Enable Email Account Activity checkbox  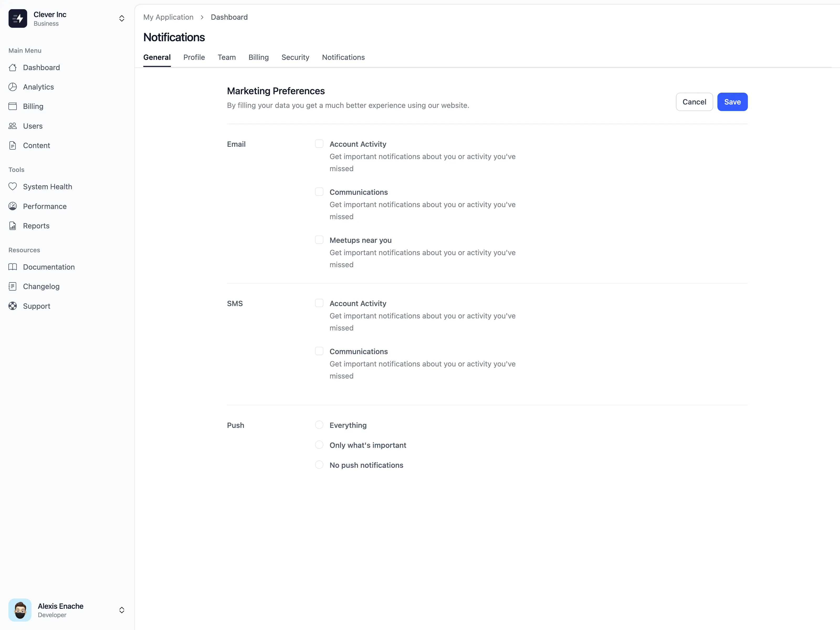pos(319,144)
